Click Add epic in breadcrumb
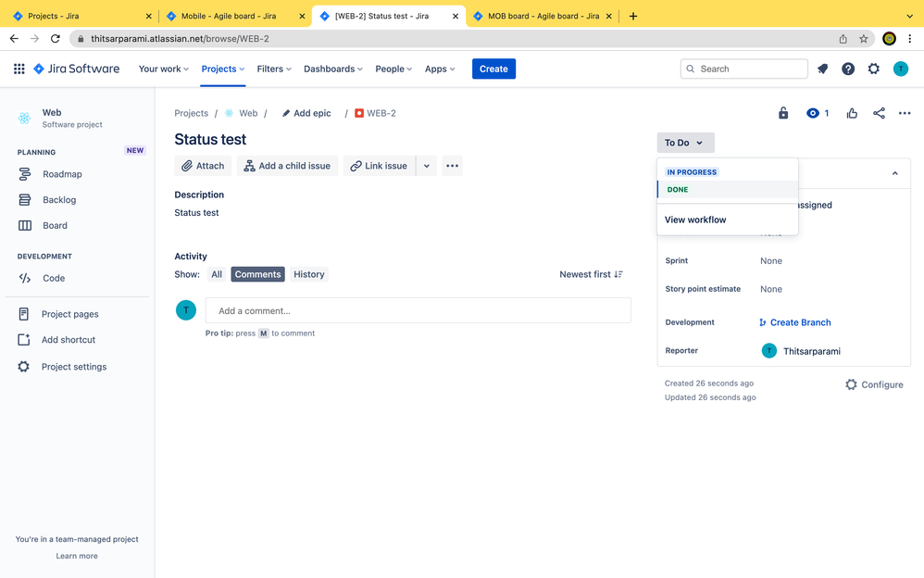This screenshot has width=924, height=578. [306, 113]
